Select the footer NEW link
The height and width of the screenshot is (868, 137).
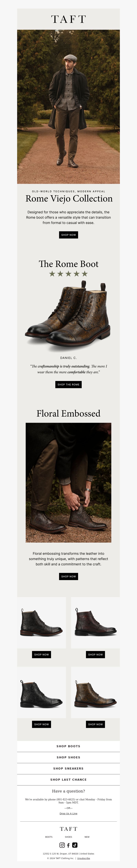pyautogui.click(x=87, y=837)
